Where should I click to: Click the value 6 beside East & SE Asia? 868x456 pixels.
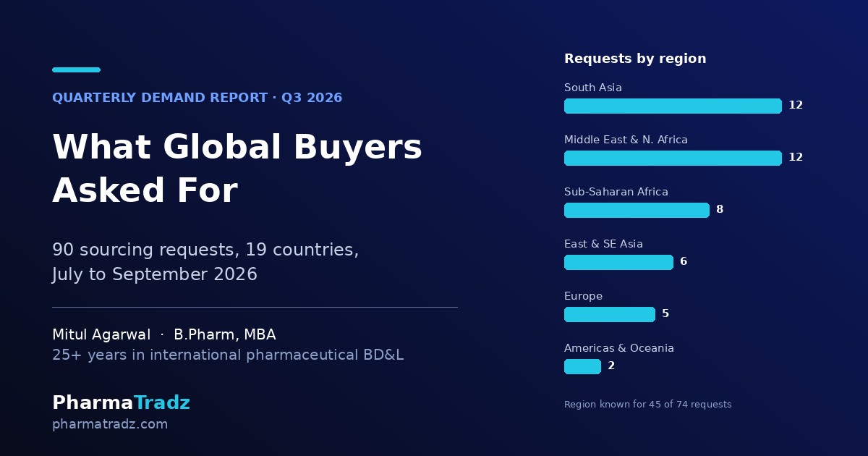684,262
